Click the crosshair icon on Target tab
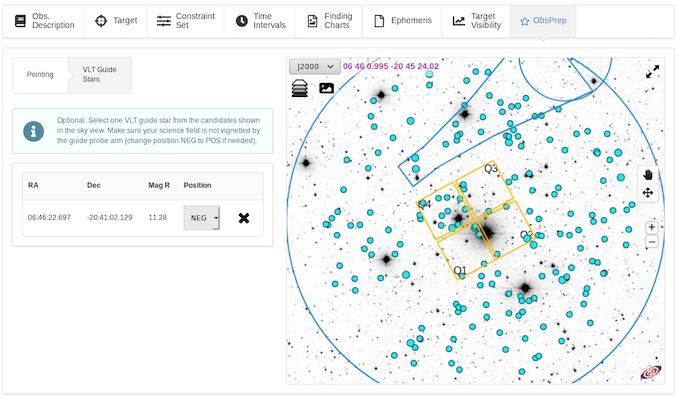677x400 pixels. [101, 21]
